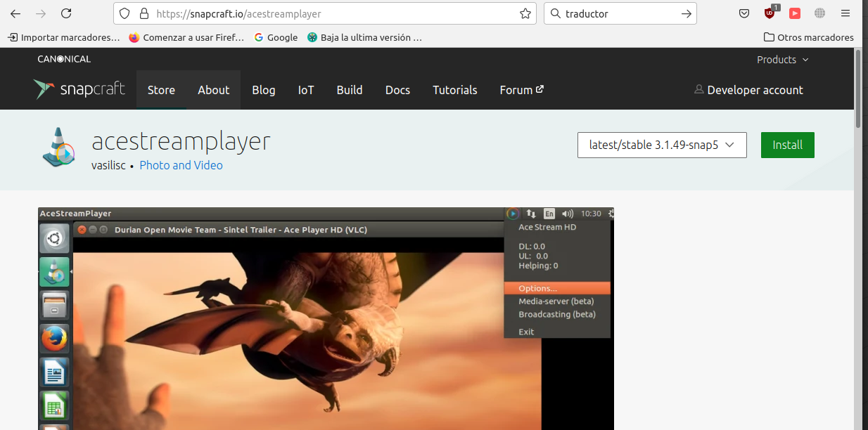This screenshot has height=430, width=868.
Task: Bookmark this page with the star icon
Action: 525,13
